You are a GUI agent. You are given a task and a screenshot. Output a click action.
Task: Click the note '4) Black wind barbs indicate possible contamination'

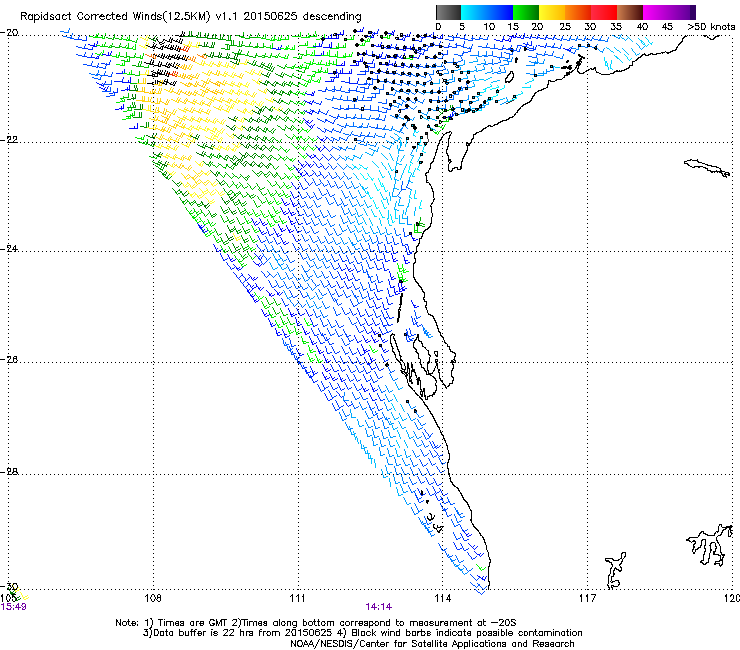coord(462,633)
